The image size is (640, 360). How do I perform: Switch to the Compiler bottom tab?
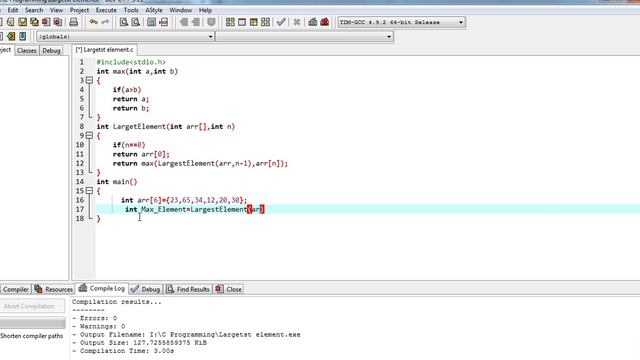coord(16,289)
